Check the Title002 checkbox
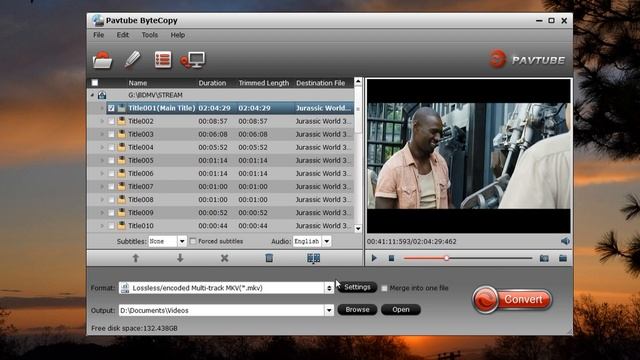 tap(111, 121)
